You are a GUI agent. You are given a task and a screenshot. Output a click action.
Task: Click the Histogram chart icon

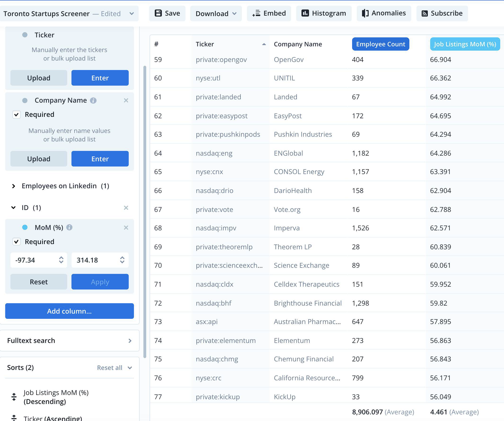305,13
